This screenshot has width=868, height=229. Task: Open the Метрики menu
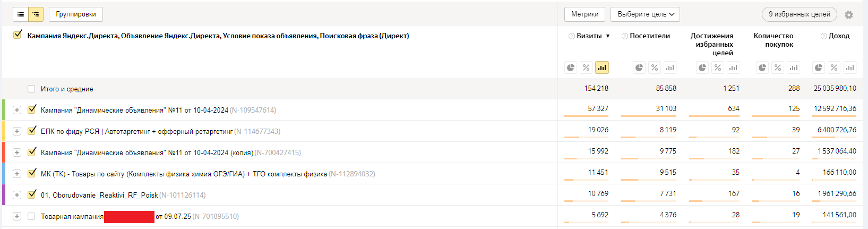[585, 14]
